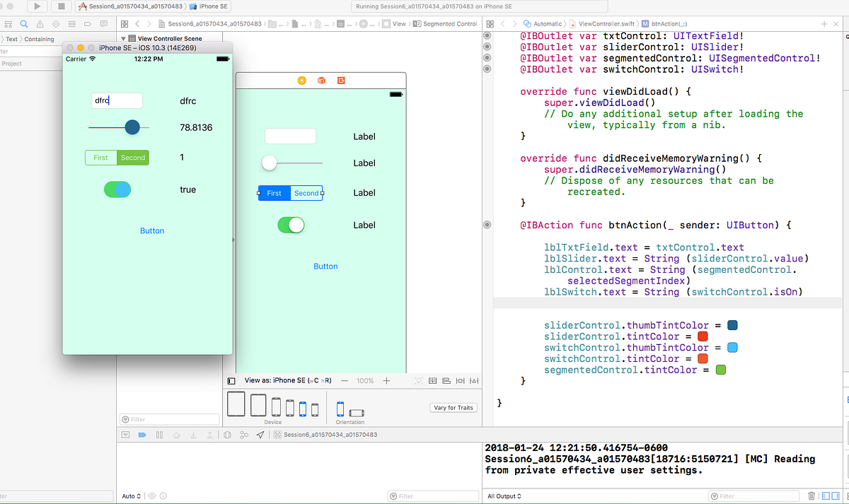The height and width of the screenshot is (504, 849).
Task: Select landscape orientation icon
Action: coord(357,412)
